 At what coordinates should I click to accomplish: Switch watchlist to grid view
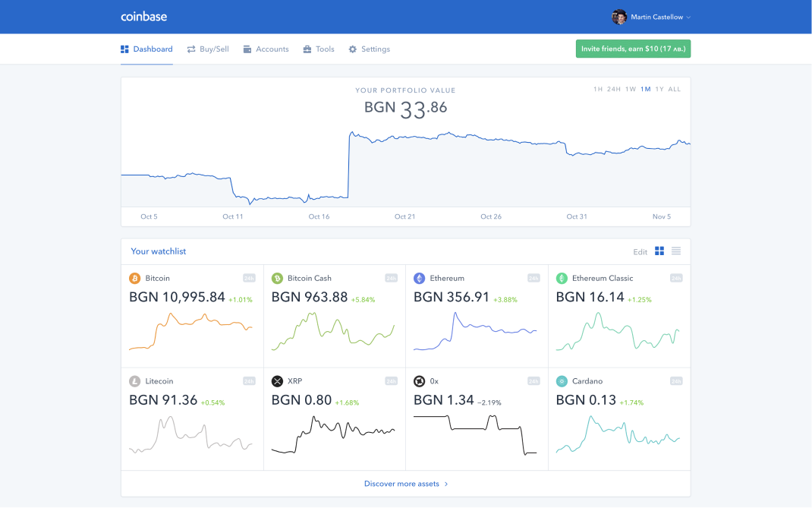point(659,251)
